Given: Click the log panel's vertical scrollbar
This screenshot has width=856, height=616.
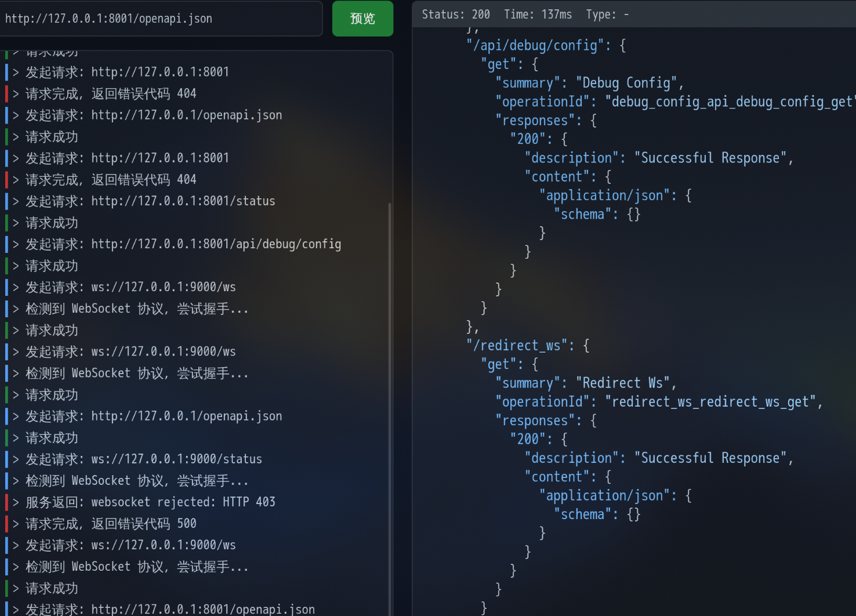Looking at the screenshot, I should pos(390,406).
